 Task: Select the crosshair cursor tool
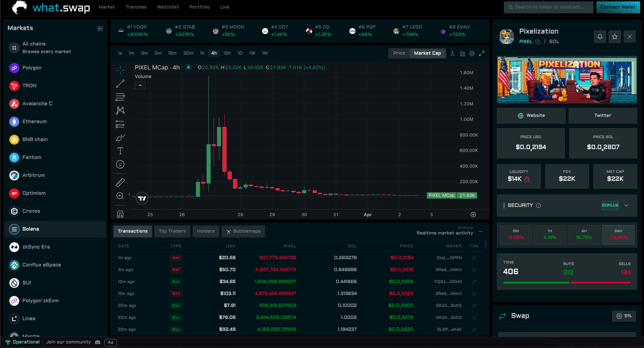(120, 70)
